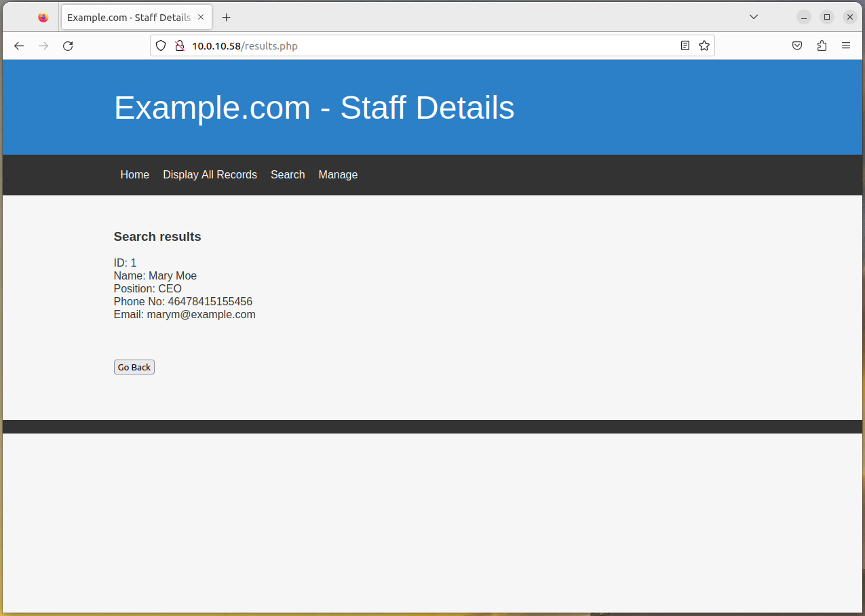Open the tracking protection shield icon

point(161,46)
